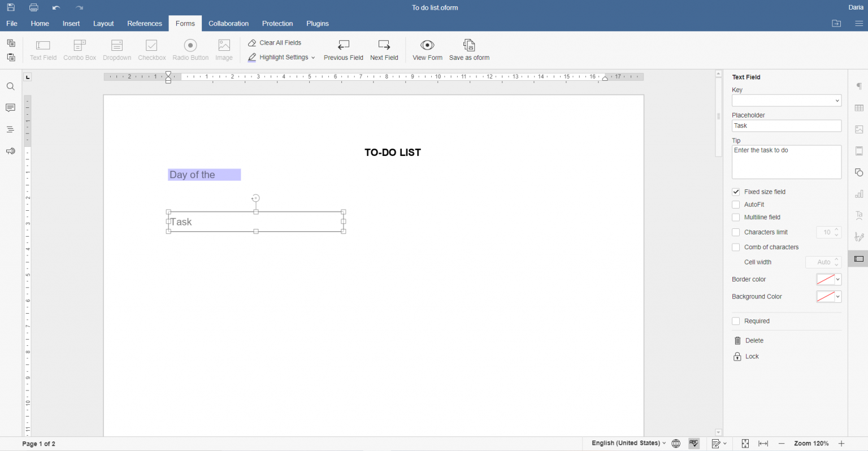Viewport: 868px width, 451px height.
Task: Open the document language selector
Action: tap(627, 443)
